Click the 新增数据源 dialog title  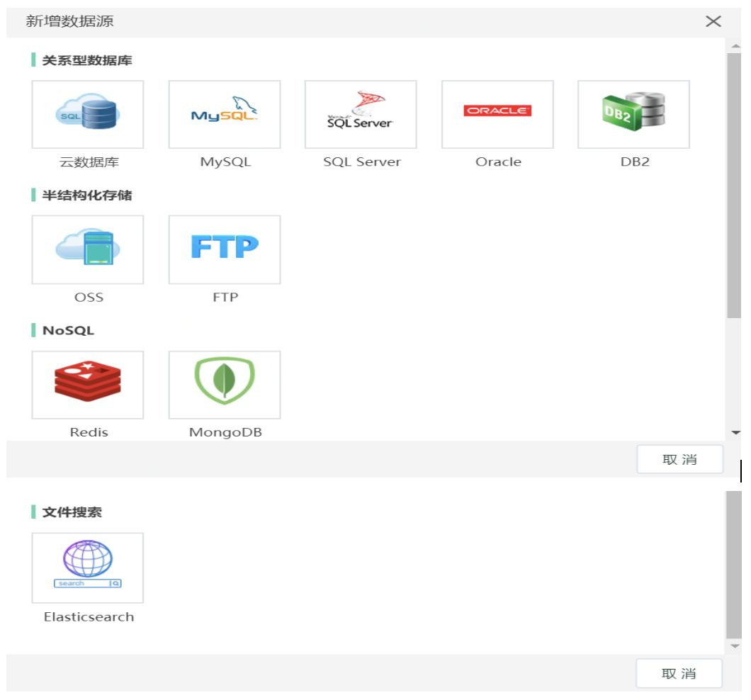[x=69, y=21]
